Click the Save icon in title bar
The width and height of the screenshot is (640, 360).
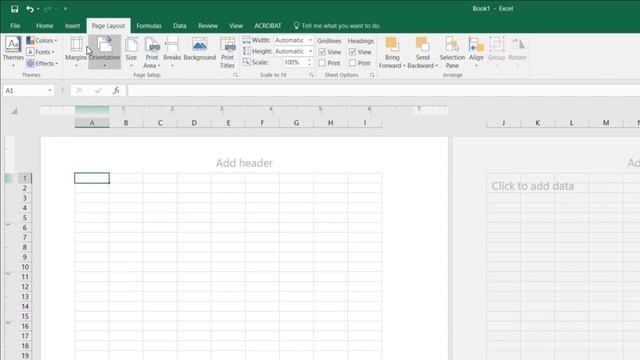[15, 9]
